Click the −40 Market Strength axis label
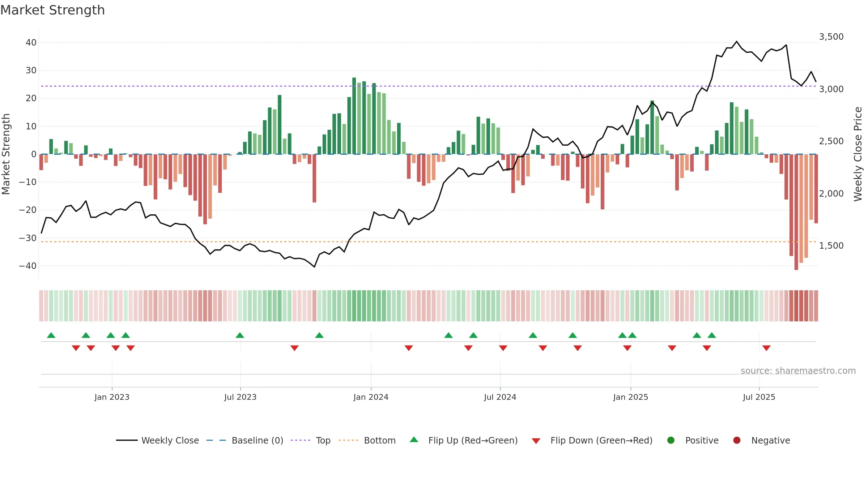 tap(28, 266)
